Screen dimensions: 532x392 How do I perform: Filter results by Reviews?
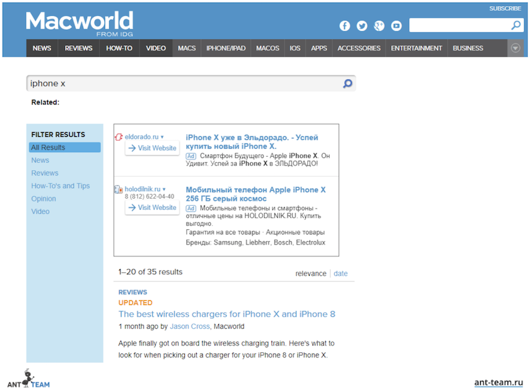point(45,173)
